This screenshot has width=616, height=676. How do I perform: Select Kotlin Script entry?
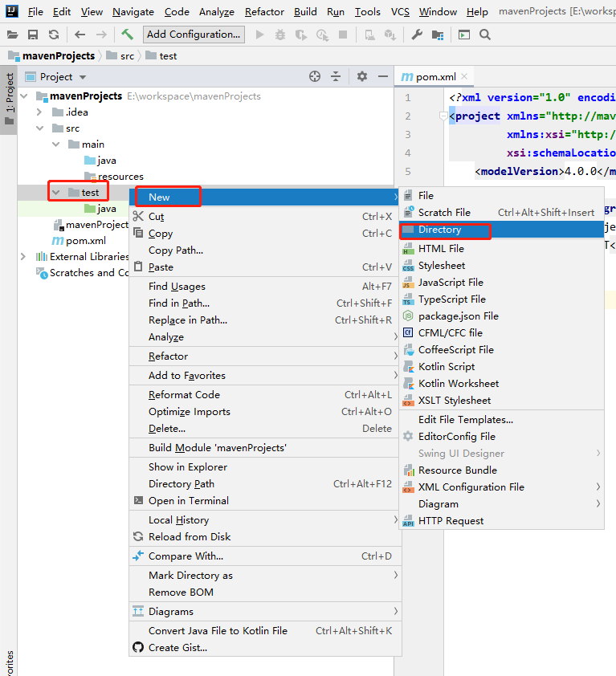pos(501,366)
